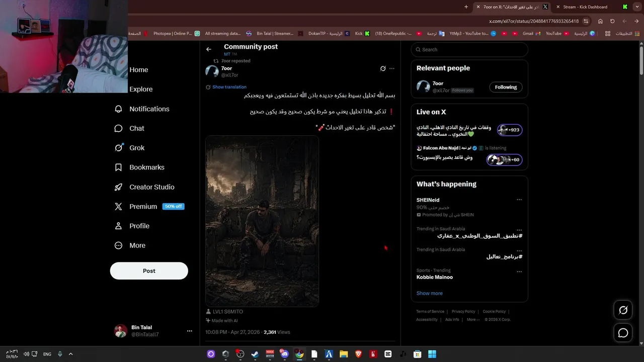Open the Kick bookmark in bookmarks bar
644x362 pixels.
pyautogui.click(x=362, y=34)
